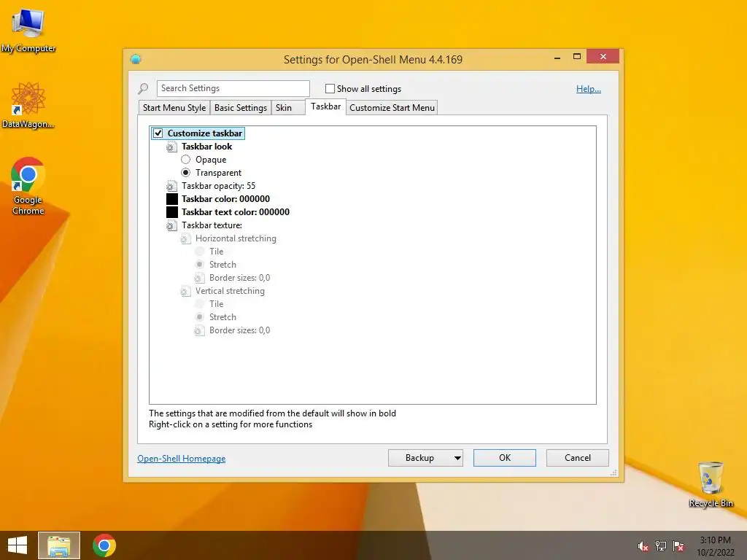Viewport: 747px width, 560px height.
Task: Select 'Taskbar text color: 000000' text
Action: 236,212
